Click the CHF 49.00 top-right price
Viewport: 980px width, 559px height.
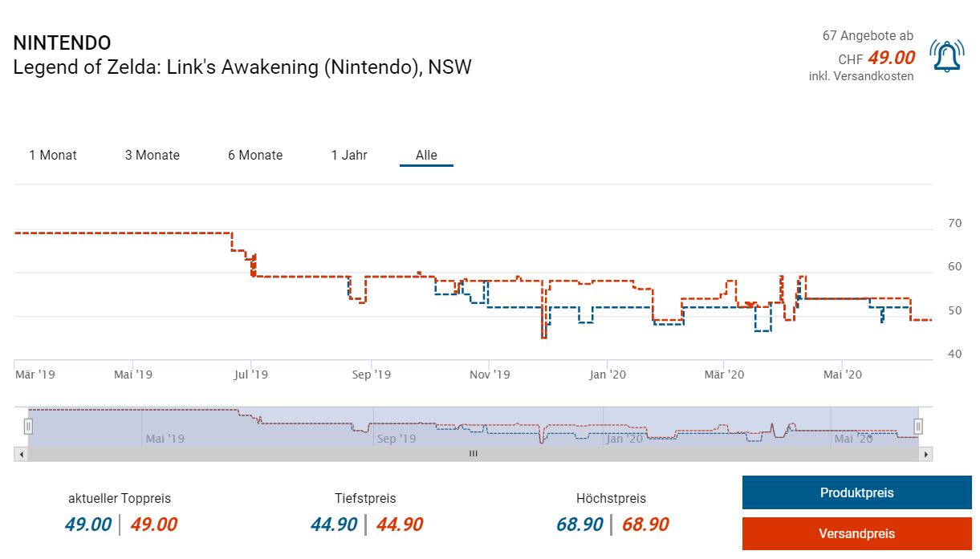(x=876, y=58)
